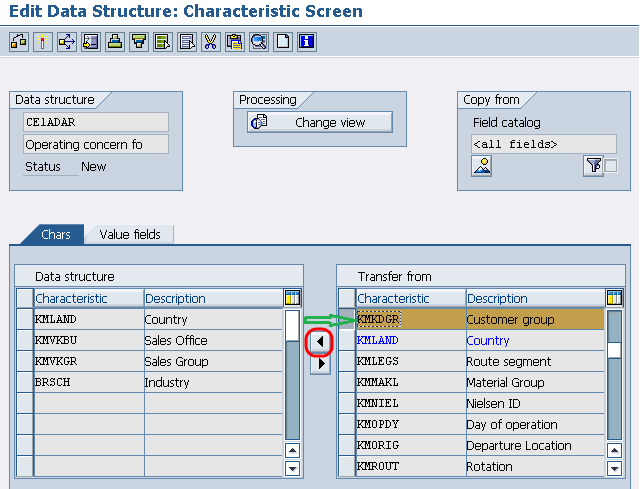Click the left arrow transfer button
Image resolution: width=644 pixels, height=489 pixels.
(x=320, y=342)
